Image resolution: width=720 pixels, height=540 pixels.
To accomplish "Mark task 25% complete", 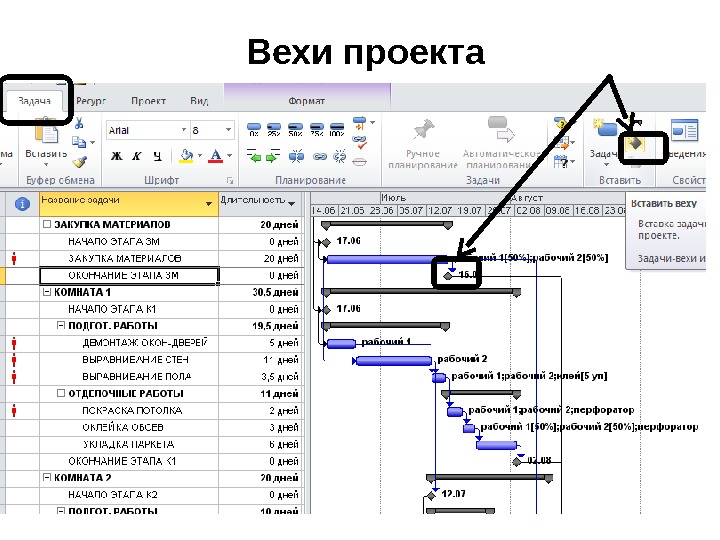I will 274,129.
